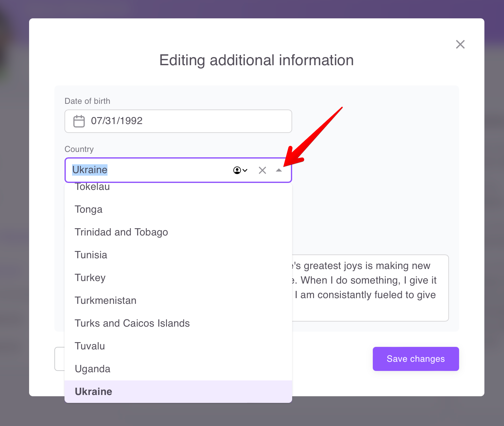Choose Trinidad and Tobago option
Image resolution: width=504 pixels, height=426 pixels.
click(121, 232)
